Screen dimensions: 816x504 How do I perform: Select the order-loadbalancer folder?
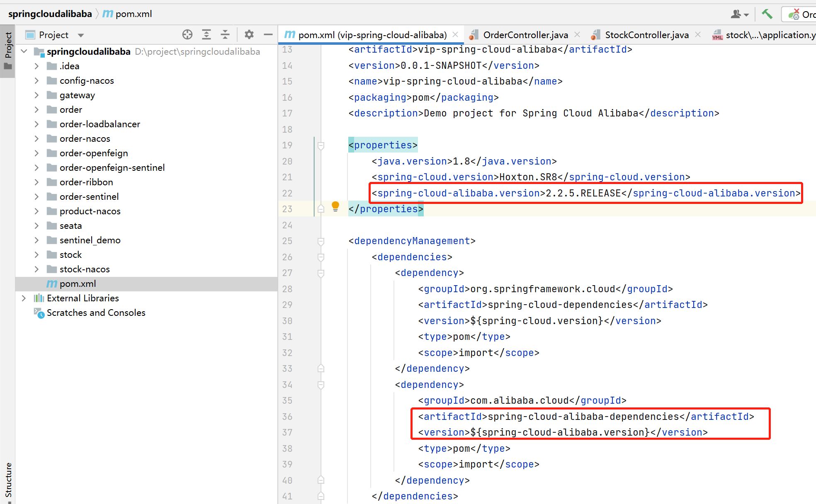coord(100,124)
